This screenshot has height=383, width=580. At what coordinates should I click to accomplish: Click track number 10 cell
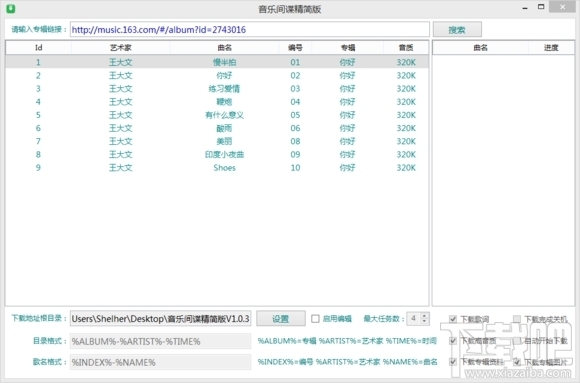pos(295,168)
